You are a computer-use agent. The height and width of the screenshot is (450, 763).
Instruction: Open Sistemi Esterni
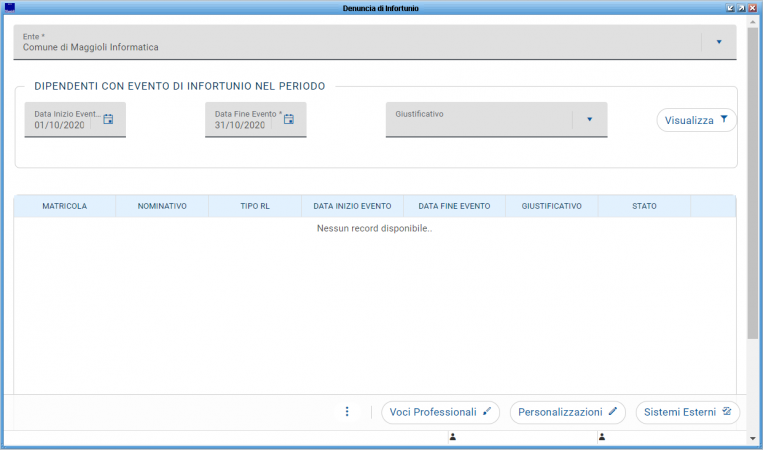point(688,413)
